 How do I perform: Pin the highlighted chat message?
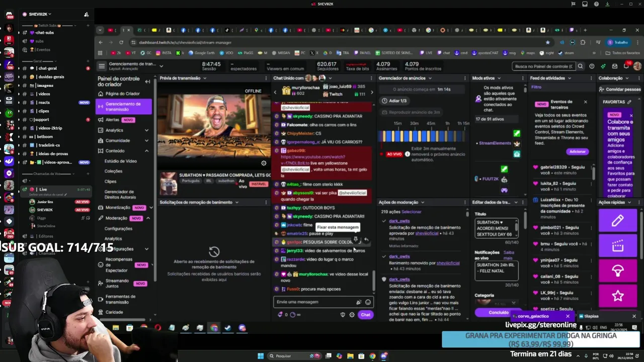click(356, 240)
